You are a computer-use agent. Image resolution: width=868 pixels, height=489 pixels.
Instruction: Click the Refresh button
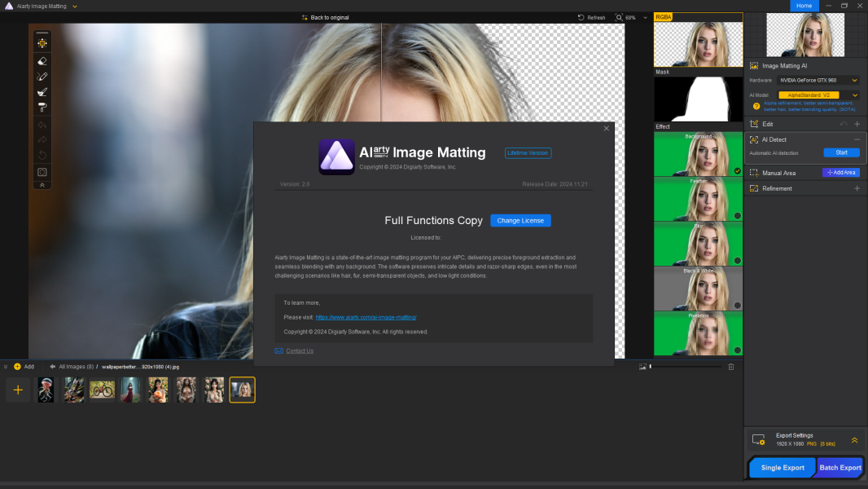point(592,18)
